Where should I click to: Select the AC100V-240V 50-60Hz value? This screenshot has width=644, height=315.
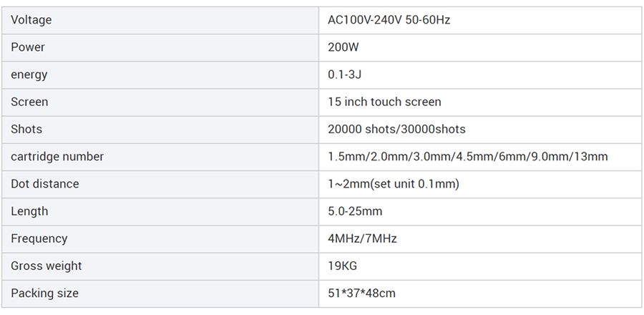(x=389, y=20)
